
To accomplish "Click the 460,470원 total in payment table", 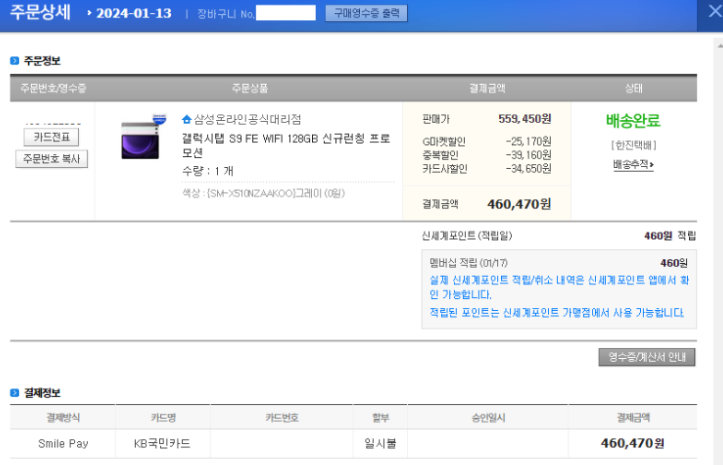I will (632, 443).
